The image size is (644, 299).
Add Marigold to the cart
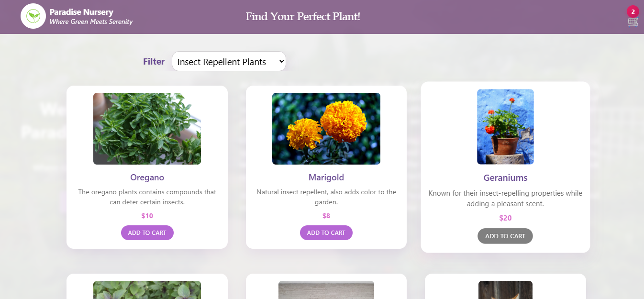pyautogui.click(x=326, y=233)
